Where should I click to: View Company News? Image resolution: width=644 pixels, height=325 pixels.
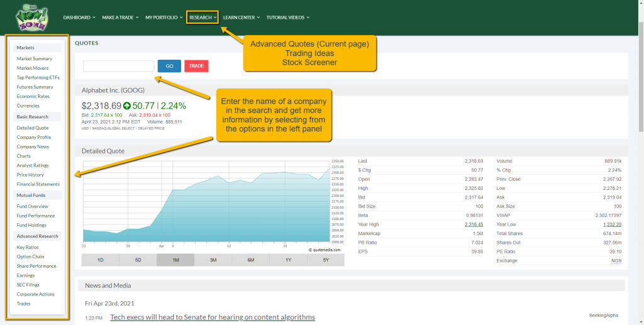(x=33, y=147)
